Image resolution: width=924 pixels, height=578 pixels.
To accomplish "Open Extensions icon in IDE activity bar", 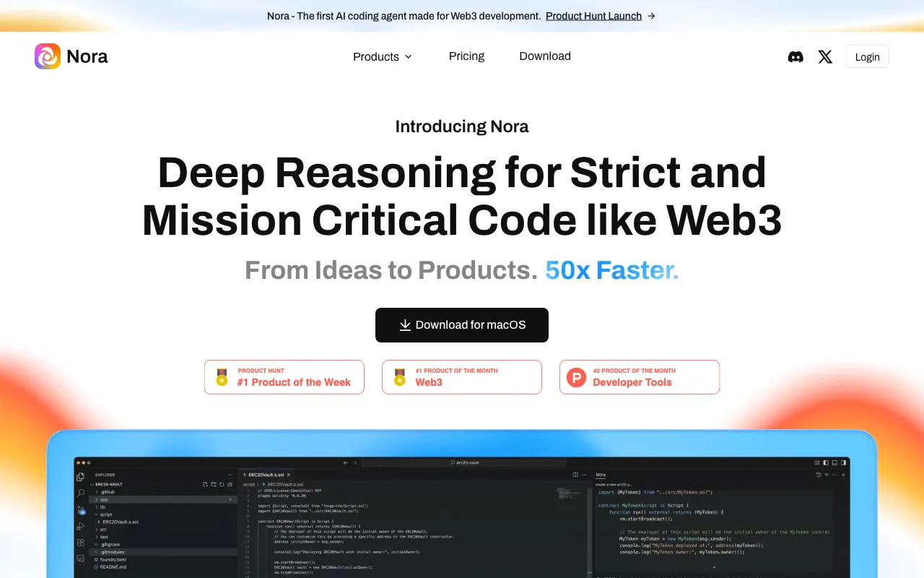I will (x=80, y=542).
